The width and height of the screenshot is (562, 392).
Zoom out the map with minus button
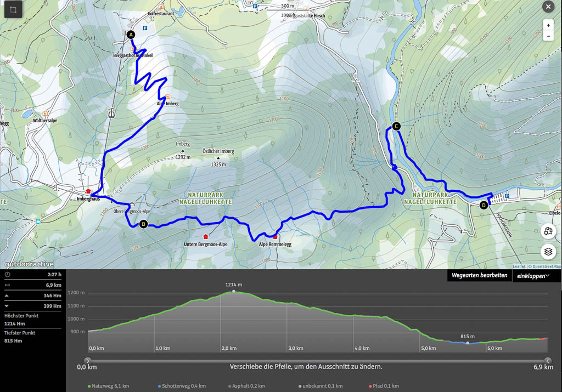[548, 36]
